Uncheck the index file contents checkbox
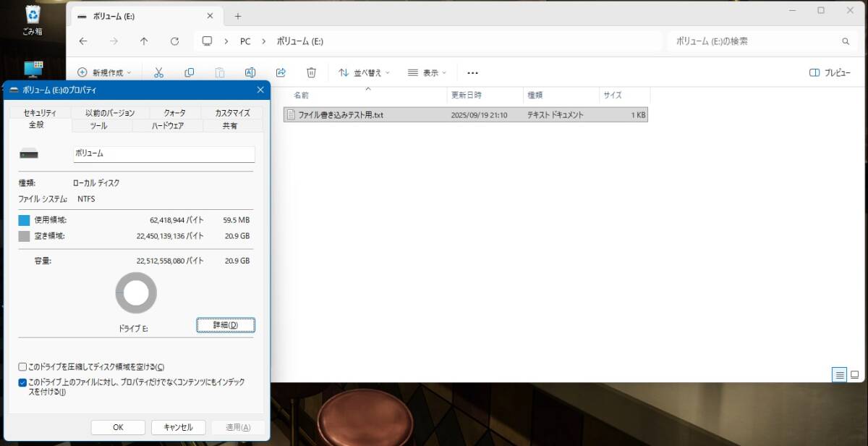Screen dimensions: 868x446 [22, 382]
